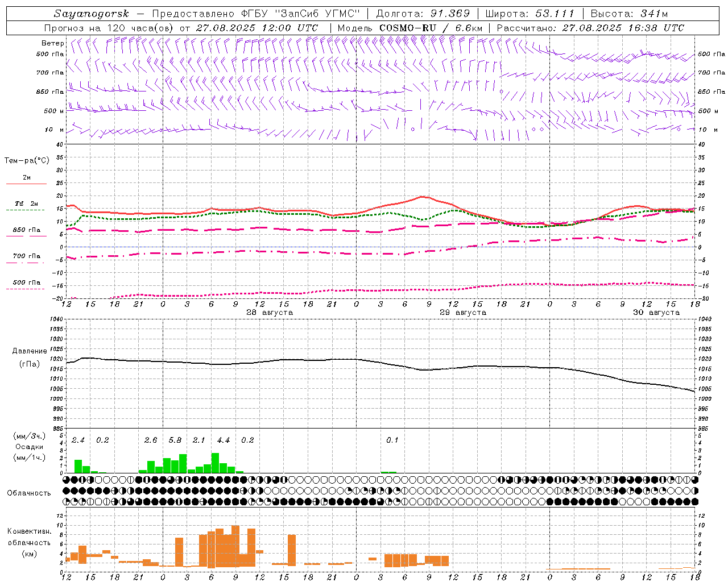Click the '(мм/3ч.)' precipitation unit label
The height and width of the screenshot is (582, 728).
[30, 436]
